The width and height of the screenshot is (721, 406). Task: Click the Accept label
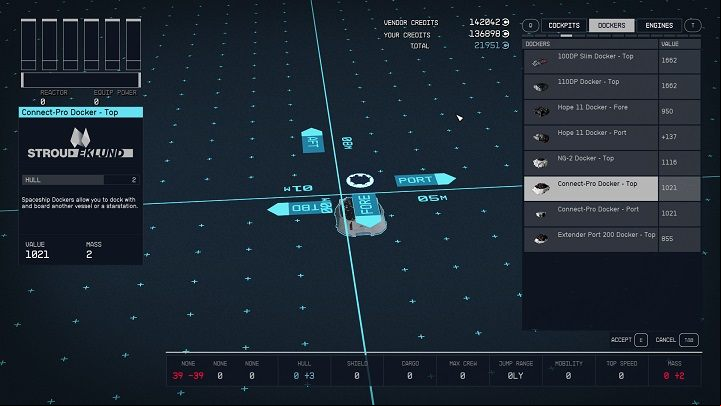click(621, 340)
